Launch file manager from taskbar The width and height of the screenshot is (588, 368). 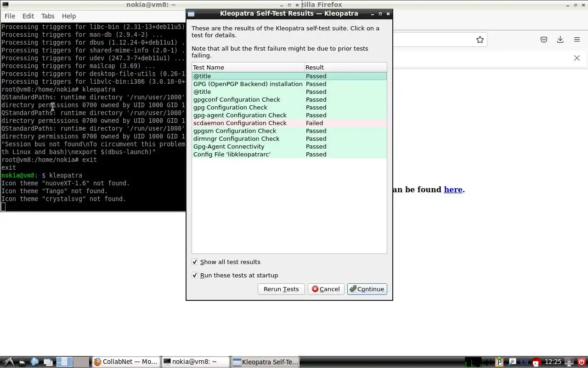22,363
